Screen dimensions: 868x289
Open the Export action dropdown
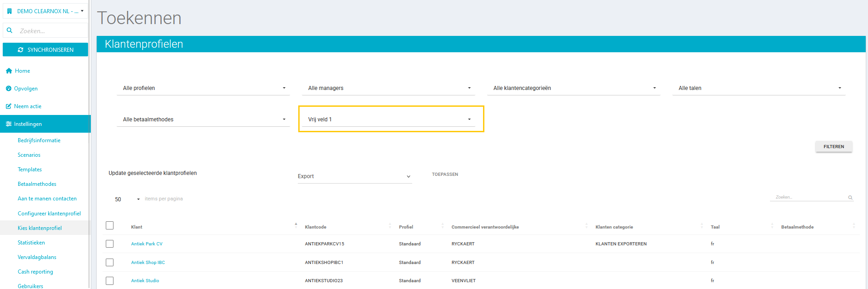(x=354, y=176)
